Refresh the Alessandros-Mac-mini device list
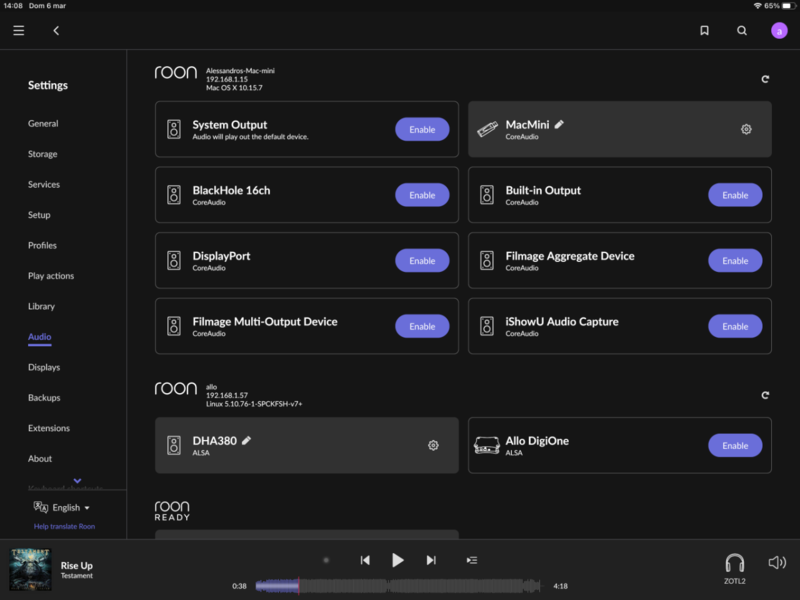800x600 pixels. 765,79
